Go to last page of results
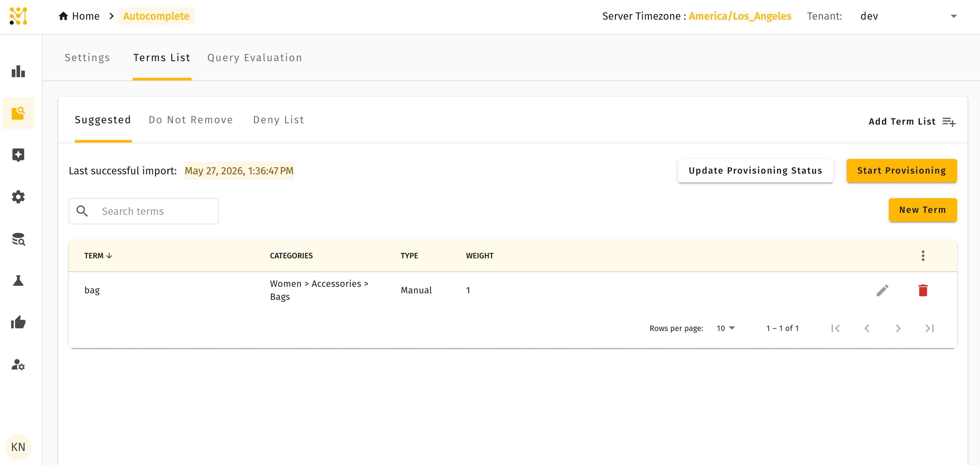980x465 pixels. click(929, 328)
